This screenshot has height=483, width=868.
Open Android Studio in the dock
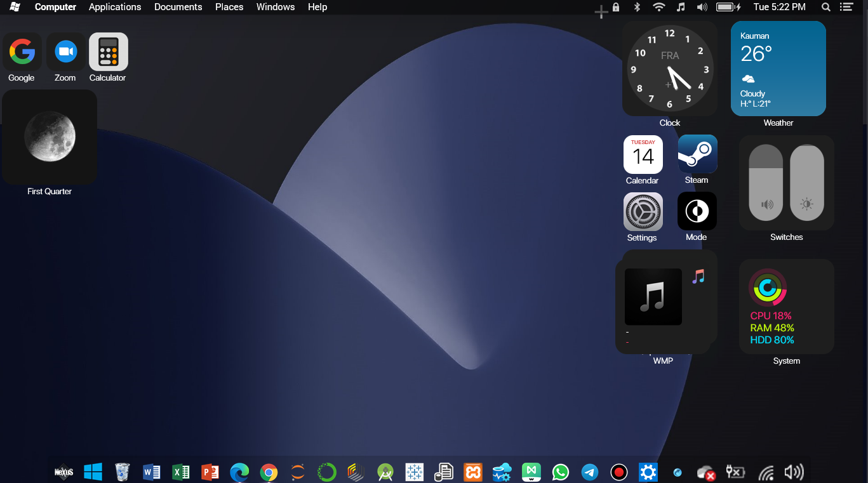click(385, 472)
